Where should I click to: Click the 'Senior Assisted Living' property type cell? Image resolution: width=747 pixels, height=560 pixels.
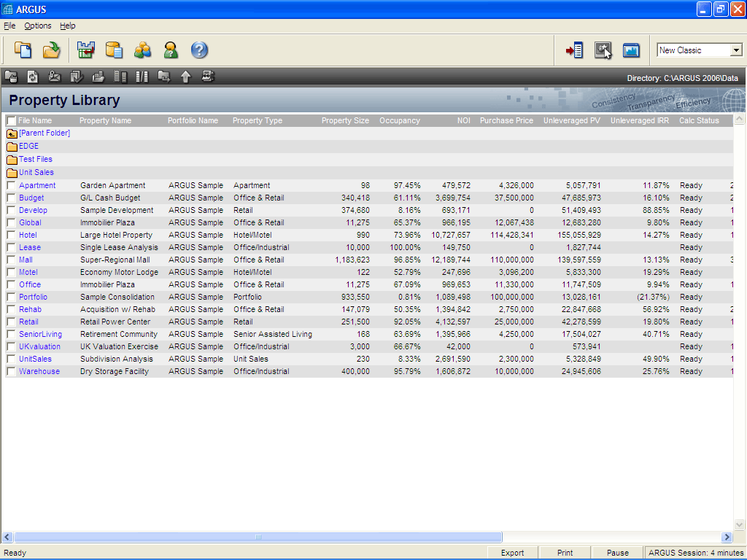[x=273, y=334]
